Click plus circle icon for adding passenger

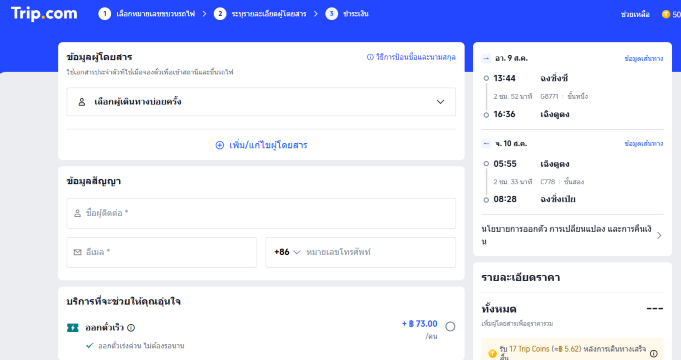220,145
